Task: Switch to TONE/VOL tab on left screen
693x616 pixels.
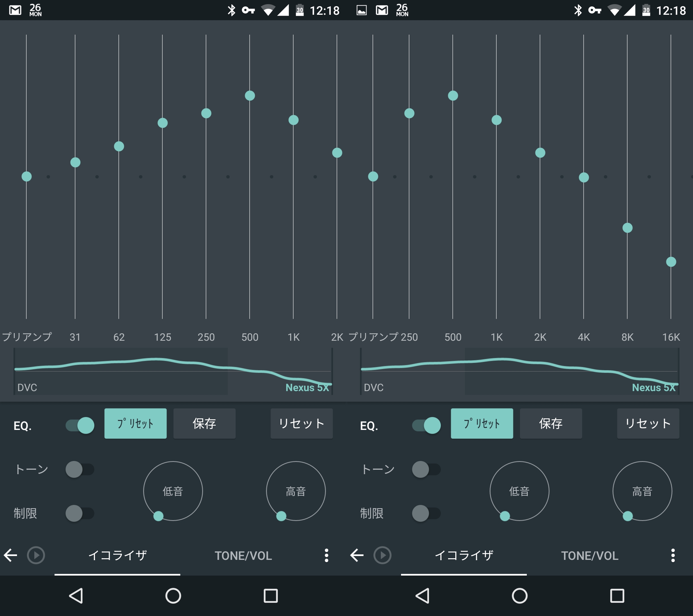Action: click(x=243, y=556)
